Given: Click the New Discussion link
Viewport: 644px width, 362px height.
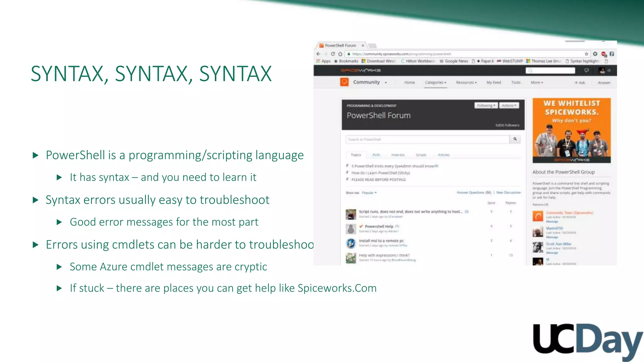Looking at the screenshot, I should point(508,192).
